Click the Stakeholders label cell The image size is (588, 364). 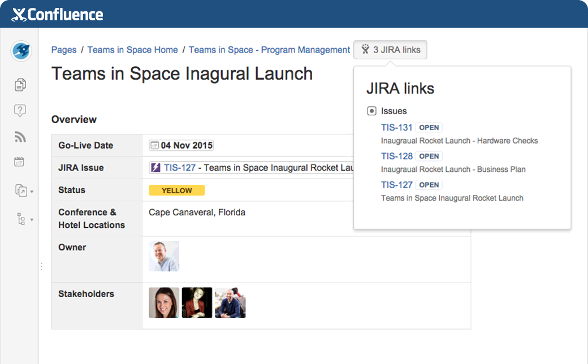(x=97, y=306)
